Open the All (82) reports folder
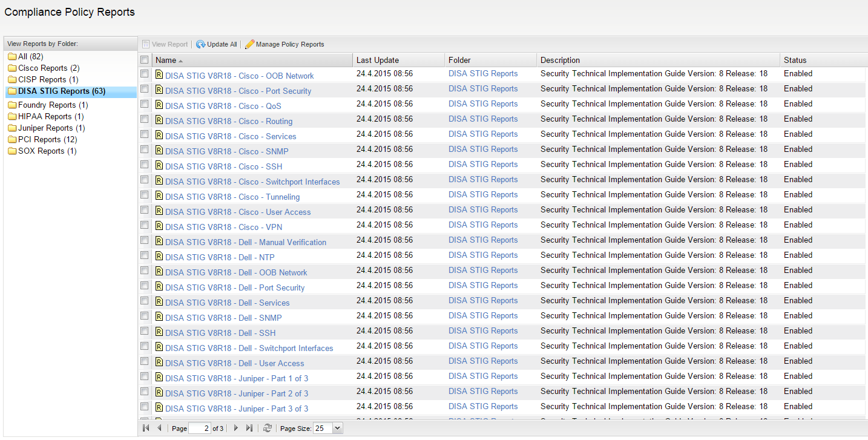 [30, 56]
